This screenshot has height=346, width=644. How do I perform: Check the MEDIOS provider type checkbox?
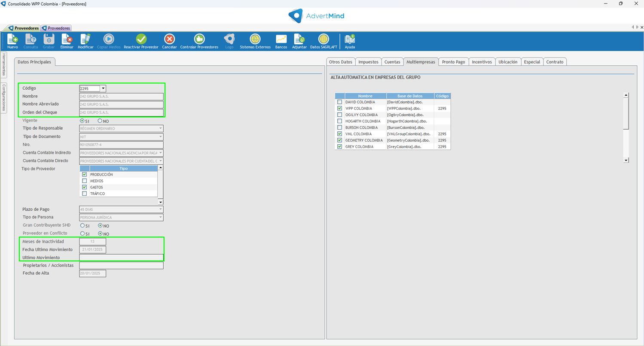coord(84,181)
